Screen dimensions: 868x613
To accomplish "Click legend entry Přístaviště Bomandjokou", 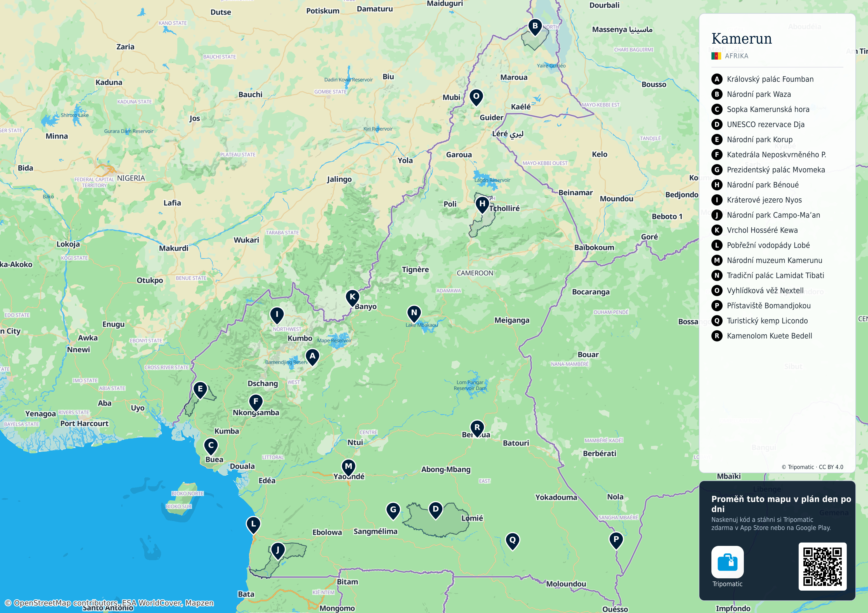I will pos(761,306).
